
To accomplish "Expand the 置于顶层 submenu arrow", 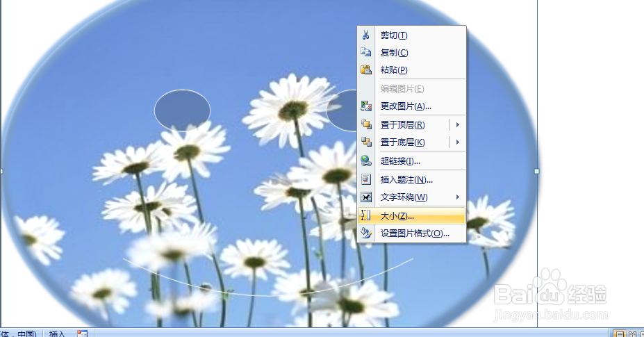I will pos(458,124).
